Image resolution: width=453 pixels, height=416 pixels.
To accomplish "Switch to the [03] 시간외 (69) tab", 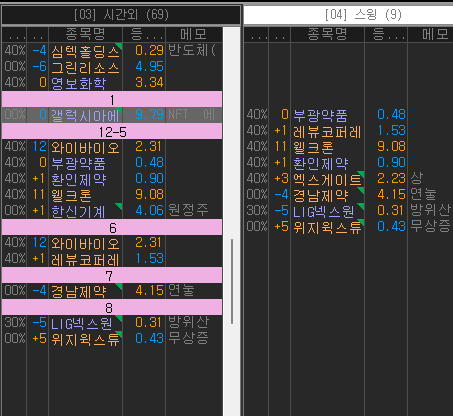I will (x=121, y=15).
